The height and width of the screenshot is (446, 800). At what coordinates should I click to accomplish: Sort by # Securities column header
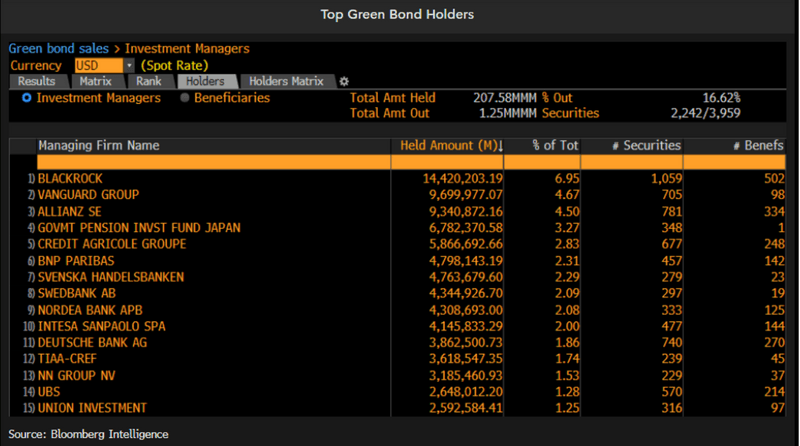pos(632,145)
